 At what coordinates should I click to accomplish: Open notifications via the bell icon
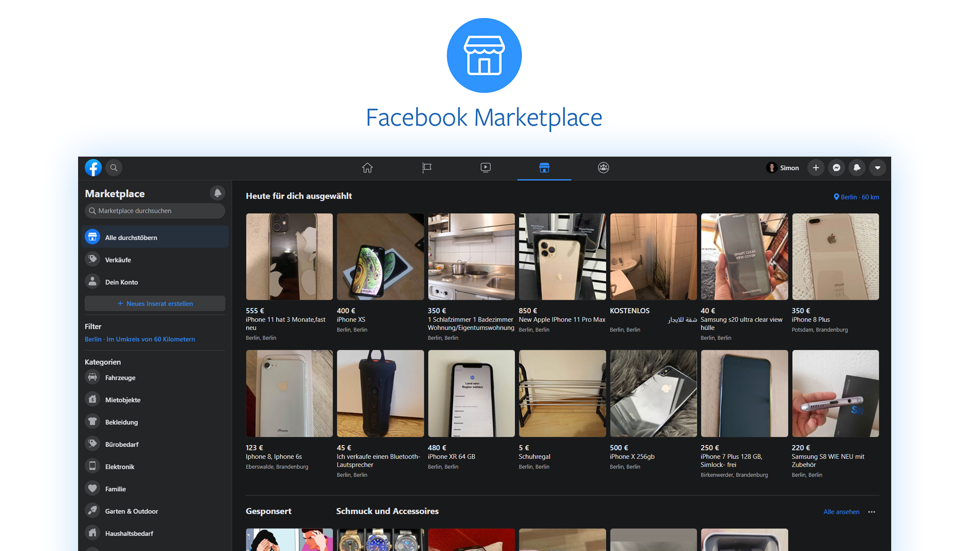tap(856, 167)
